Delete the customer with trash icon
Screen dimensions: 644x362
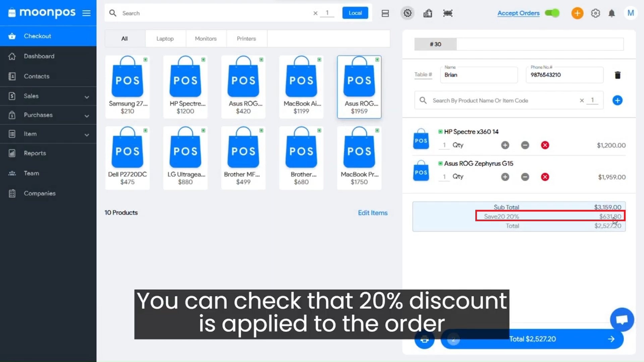tap(618, 75)
